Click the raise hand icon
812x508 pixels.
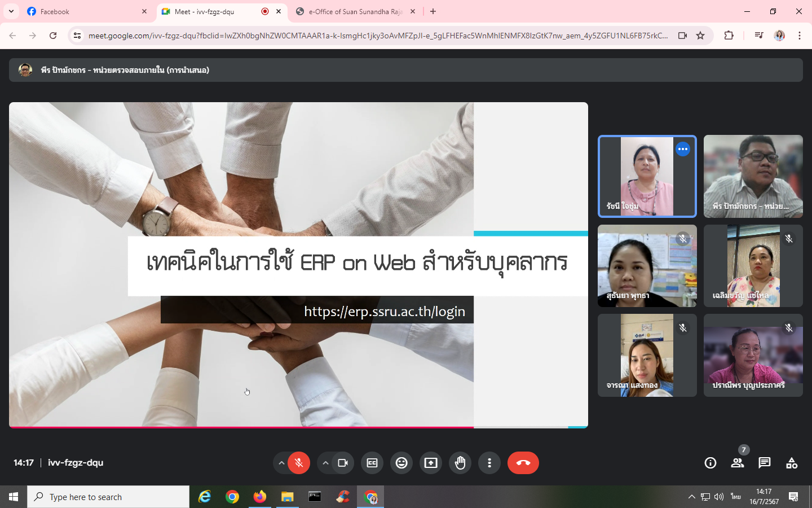[x=460, y=463]
